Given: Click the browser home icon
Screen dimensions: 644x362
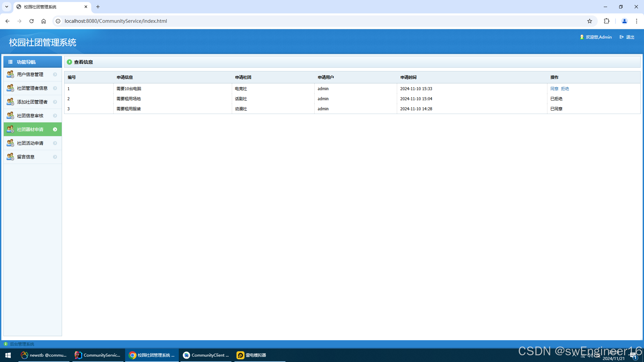Looking at the screenshot, I should click(44, 21).
